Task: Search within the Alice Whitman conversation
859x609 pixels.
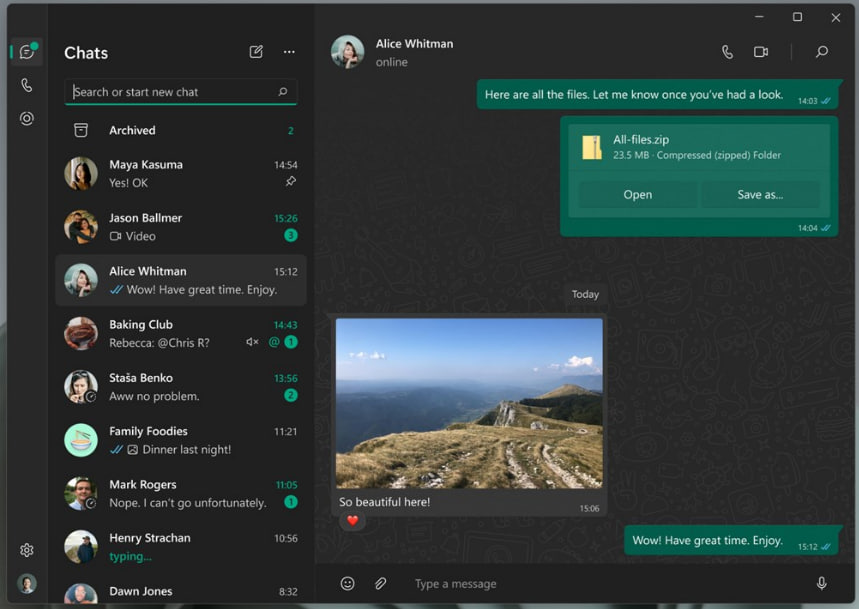Action: click(x=822, y=52)
